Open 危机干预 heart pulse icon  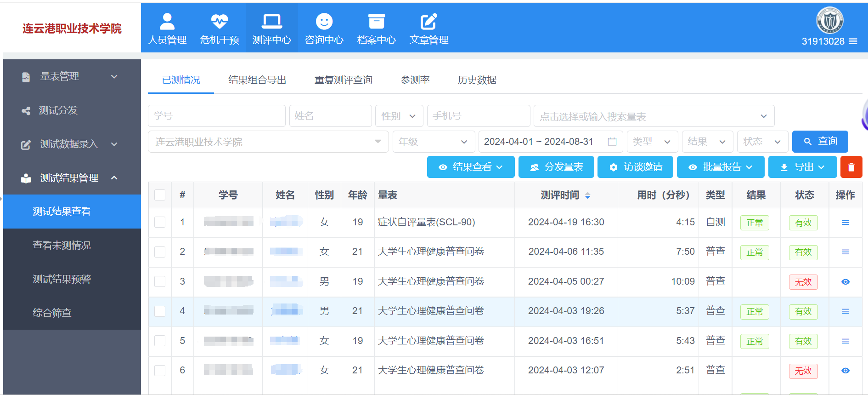220,21
